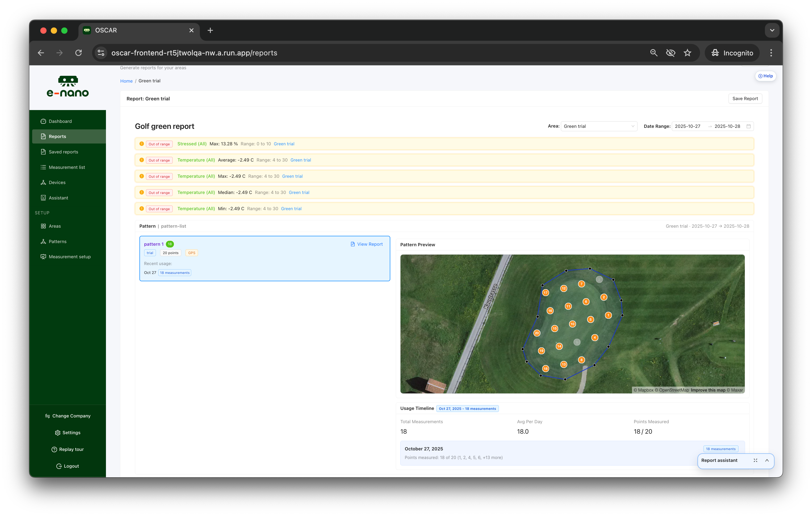Screen dimensions: 812x516
Task: Open Patterns in the Setup section
Action: [x=57, y=241]
